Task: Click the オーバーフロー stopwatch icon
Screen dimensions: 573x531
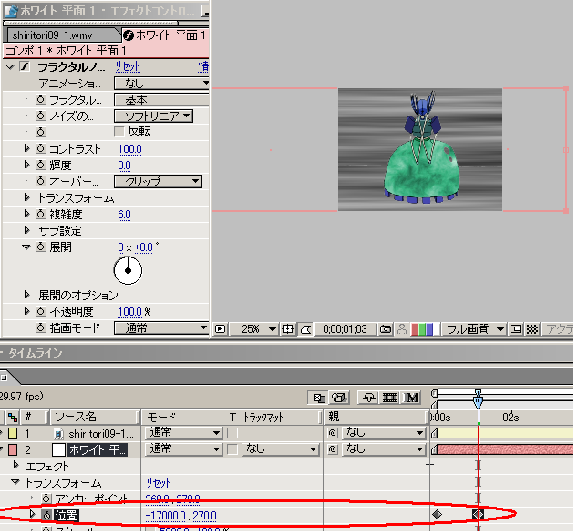Action: point(41,181)
